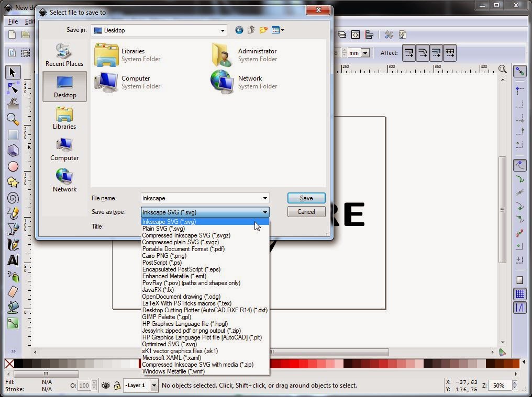Select the Star polygon tool
Screen dimensions: 532x397
[x=13, y=182]
